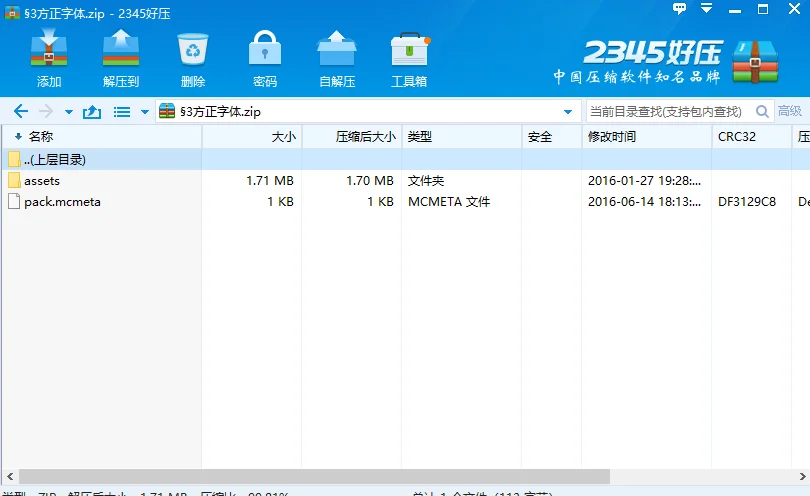Image resolution: width=810 pixels, height=496 pixels.
Task: Click the pack.mcmeta file icon
Action: pyautogui.click(x=14, y=202)
